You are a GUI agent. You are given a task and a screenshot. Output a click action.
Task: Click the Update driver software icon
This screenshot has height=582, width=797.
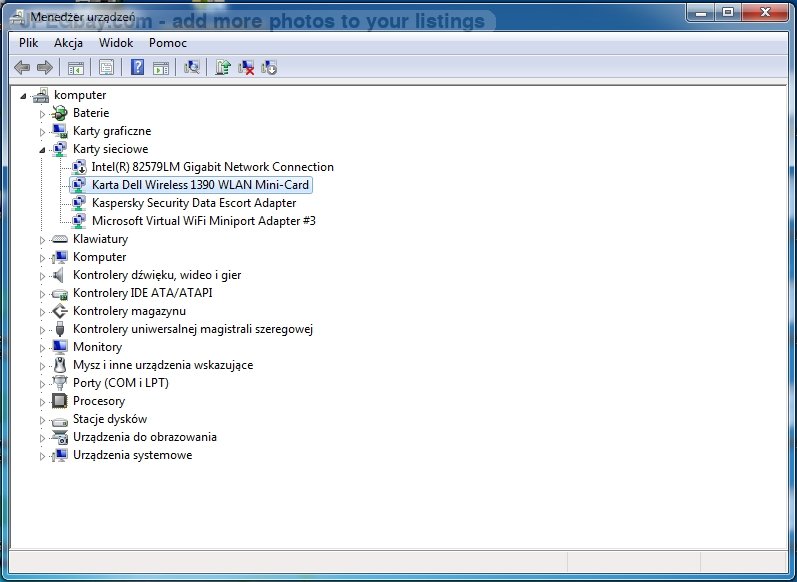pyautogui.click(x=223, y=67)
